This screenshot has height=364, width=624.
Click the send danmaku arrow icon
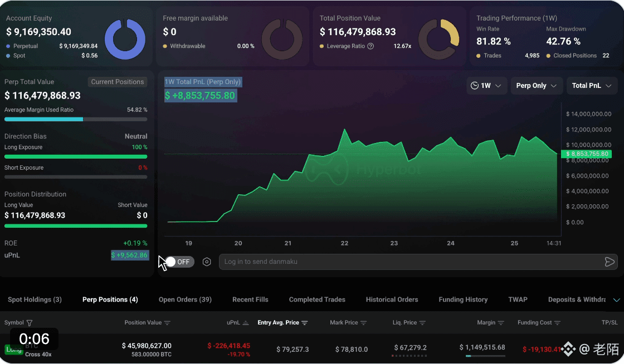click(x=610, y=262)
